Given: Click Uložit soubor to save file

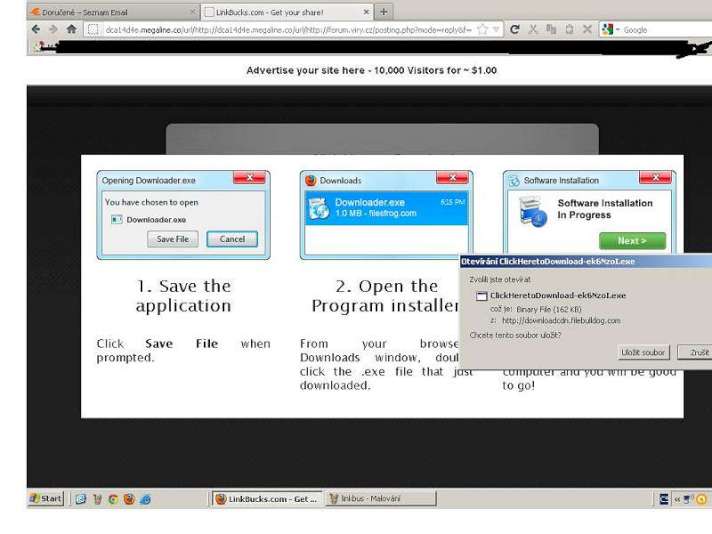Looking at the screenshot, I should tap(643, 352).
